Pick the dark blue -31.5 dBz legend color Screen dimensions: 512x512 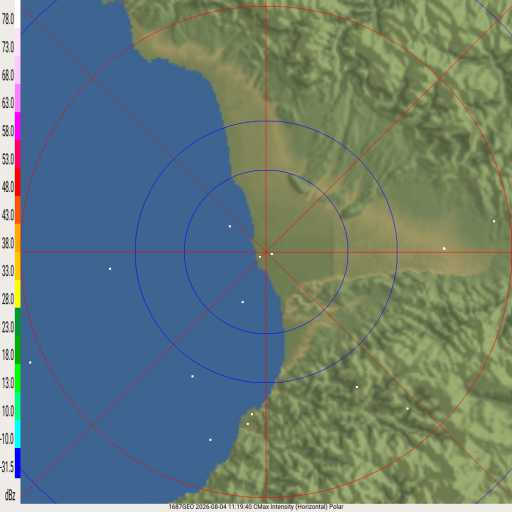coord(18,463)
